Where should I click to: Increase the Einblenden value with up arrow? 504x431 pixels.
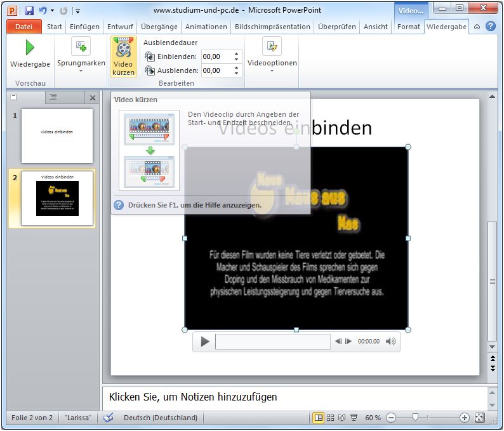coord(237,54)
